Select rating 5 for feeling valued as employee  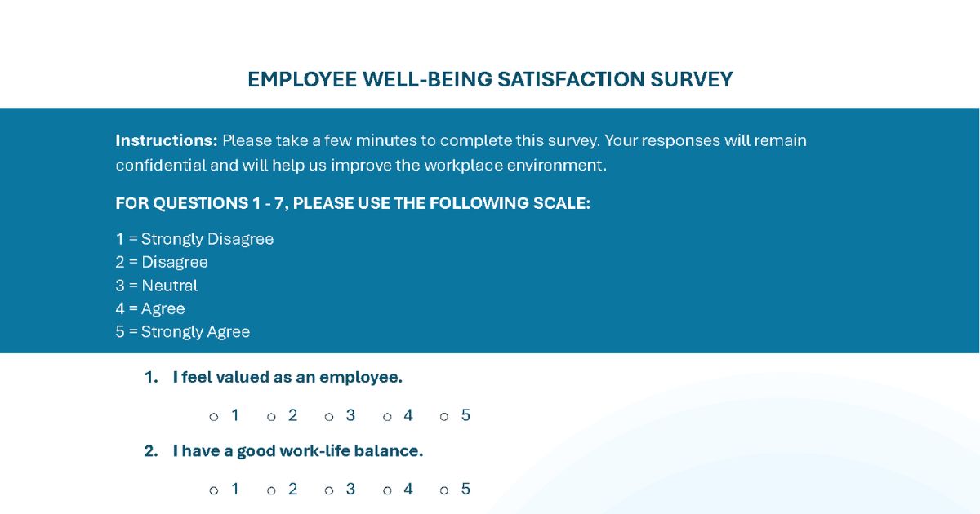point(444,417)
